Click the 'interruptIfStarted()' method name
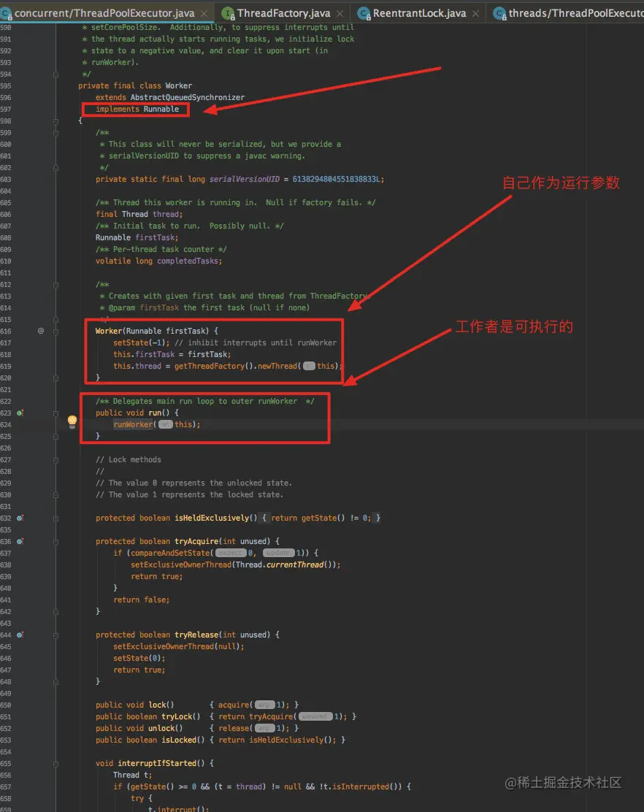The height and width of the screenshot is (812, 644). point(161,763)
